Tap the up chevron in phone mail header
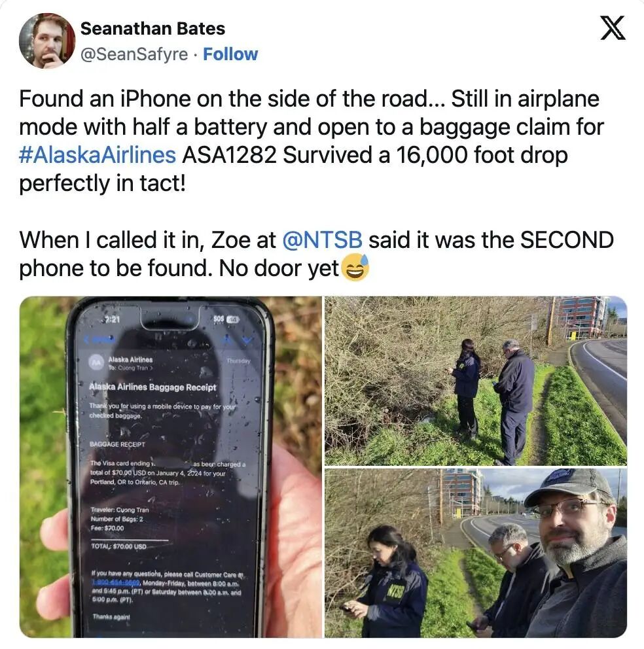This screenshot has width=644, height=649. click(227, 340)
